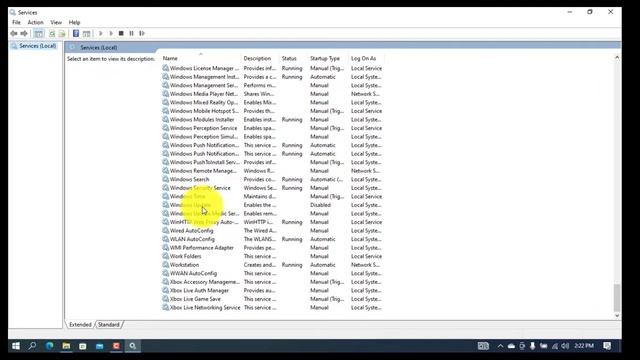The height and width of the screenshot is (360, 640).
Task: Click the vertical scrollbar thumb
Action: point(617,298)
